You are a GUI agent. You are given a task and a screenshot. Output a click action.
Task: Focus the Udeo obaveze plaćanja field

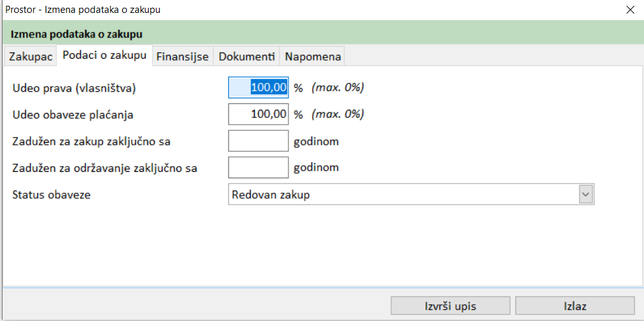[259, 114]
